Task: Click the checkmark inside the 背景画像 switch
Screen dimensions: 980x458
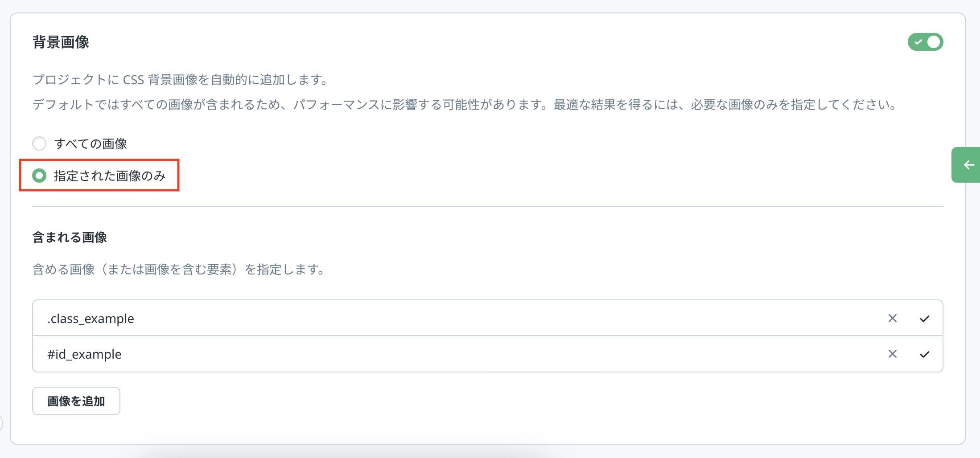Action: [918, 42]
